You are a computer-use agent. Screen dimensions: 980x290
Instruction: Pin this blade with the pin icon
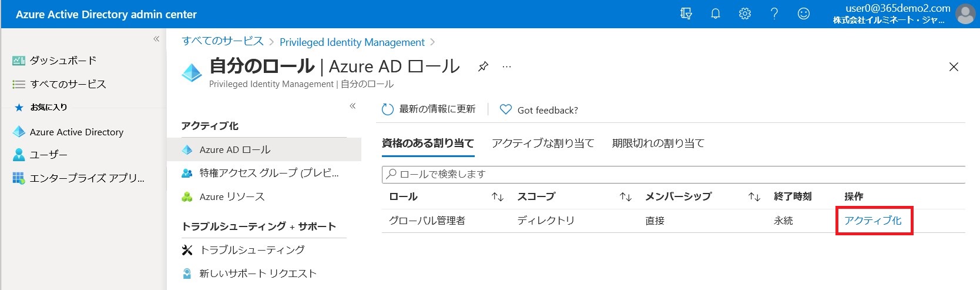(x=483, y=66)
